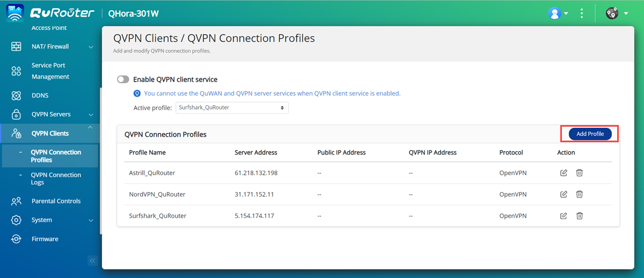Viewport: 644px width, 278px height.
Task: Edit the Astrill_QuRouter profile
Action: 563,173
